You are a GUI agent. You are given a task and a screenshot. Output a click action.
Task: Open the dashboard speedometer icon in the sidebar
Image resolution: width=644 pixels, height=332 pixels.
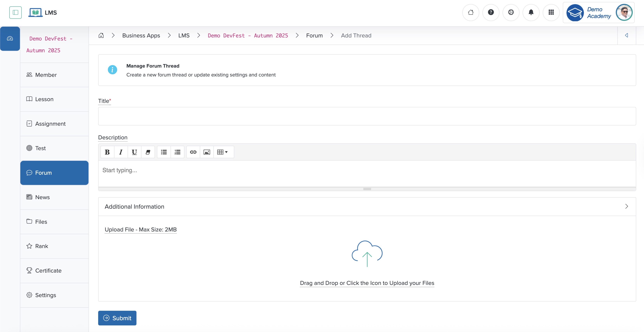(10, 38)
